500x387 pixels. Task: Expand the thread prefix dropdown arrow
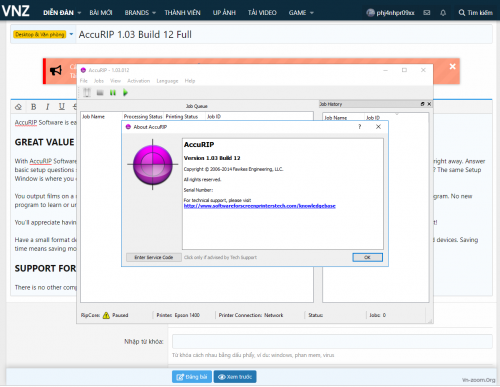click(71, 34)
